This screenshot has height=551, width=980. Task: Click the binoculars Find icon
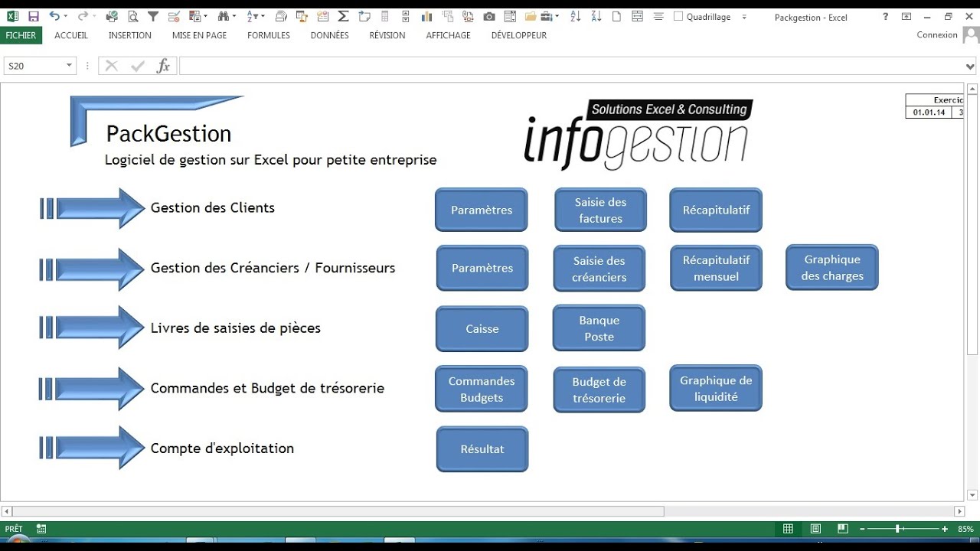[223, 17]
